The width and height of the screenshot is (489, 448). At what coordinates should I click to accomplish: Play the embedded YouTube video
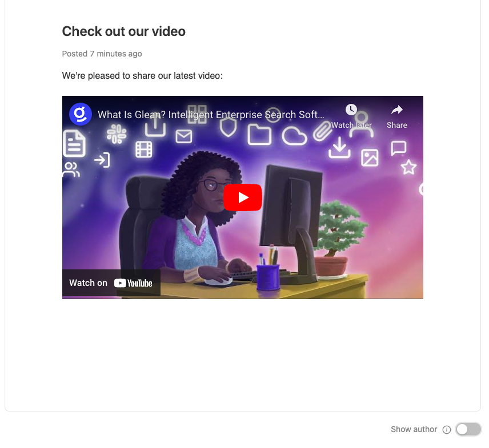pyautogui.click(x=243, y=197)
